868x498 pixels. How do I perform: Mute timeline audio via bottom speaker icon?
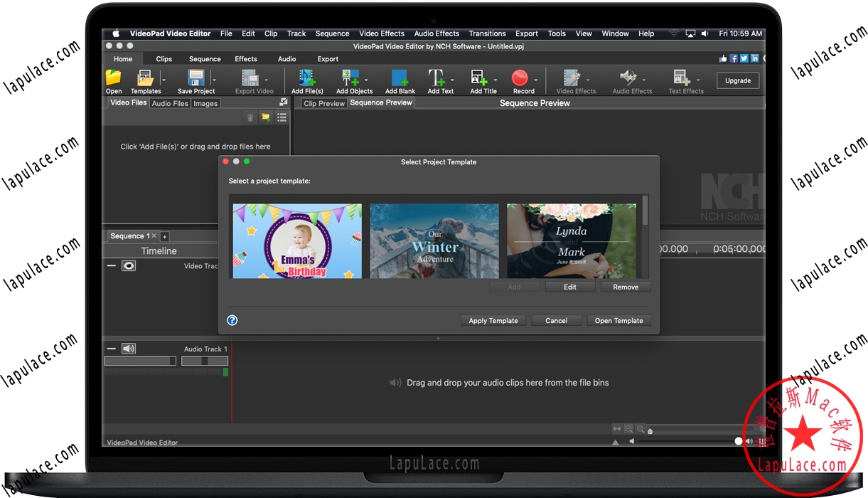[x=631, y=441]
